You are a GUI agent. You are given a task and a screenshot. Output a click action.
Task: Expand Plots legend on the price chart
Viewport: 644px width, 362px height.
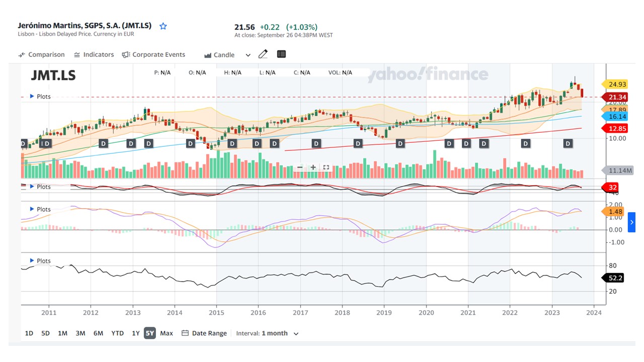[40, 97]
